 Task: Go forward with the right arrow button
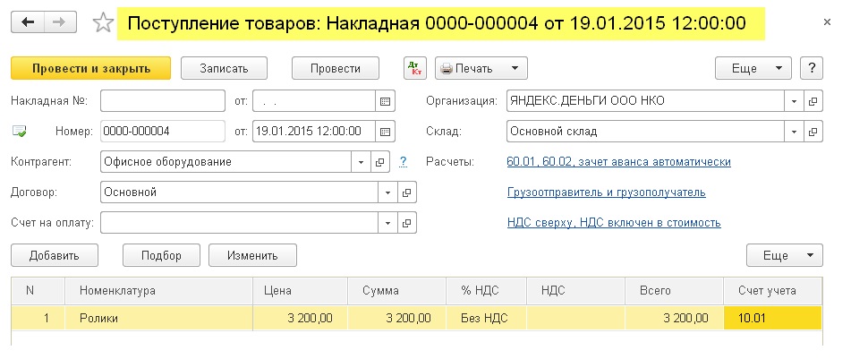pyautogui.click(x=60, y=22)
